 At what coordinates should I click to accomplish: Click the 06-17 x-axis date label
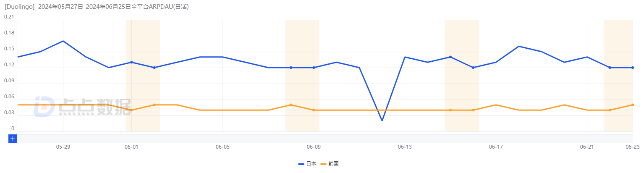pyautogui.click(x=496, y=147)
